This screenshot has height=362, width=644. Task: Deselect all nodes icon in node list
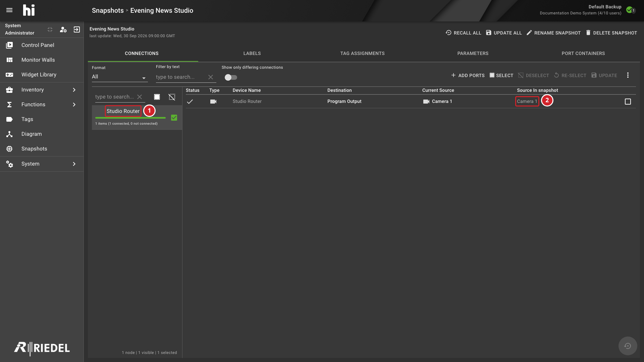click(x=172, y=97)
